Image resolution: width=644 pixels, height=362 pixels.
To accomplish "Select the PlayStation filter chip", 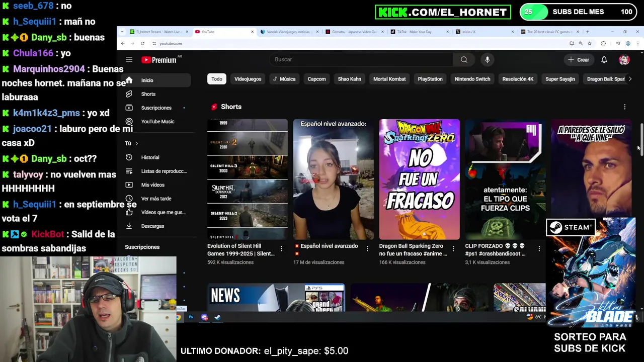I will 430,79.
